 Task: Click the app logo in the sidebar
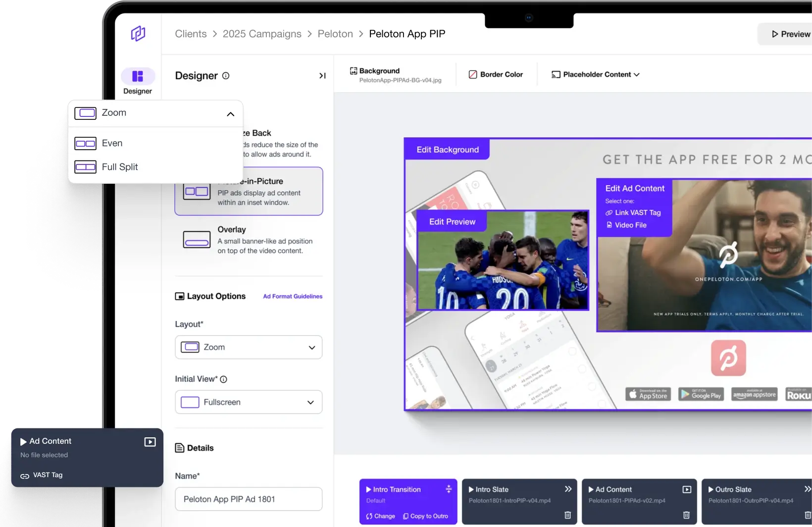pos(138,34)
